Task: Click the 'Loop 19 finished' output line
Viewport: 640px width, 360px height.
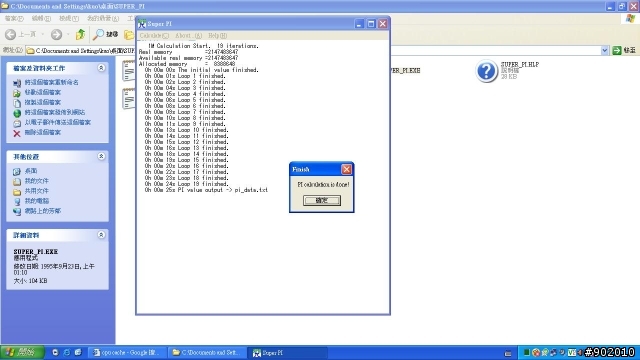Action: tap(187, 184)
